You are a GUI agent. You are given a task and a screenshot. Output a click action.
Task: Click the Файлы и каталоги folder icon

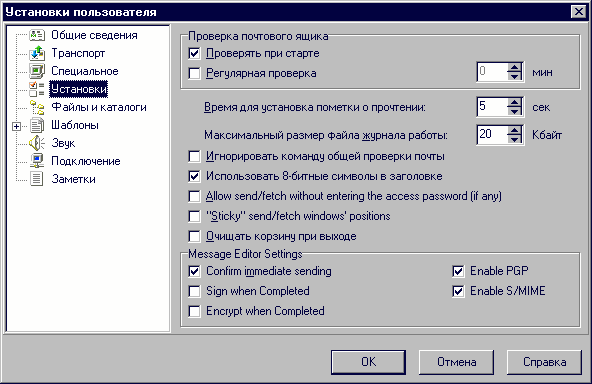[37, 107]
